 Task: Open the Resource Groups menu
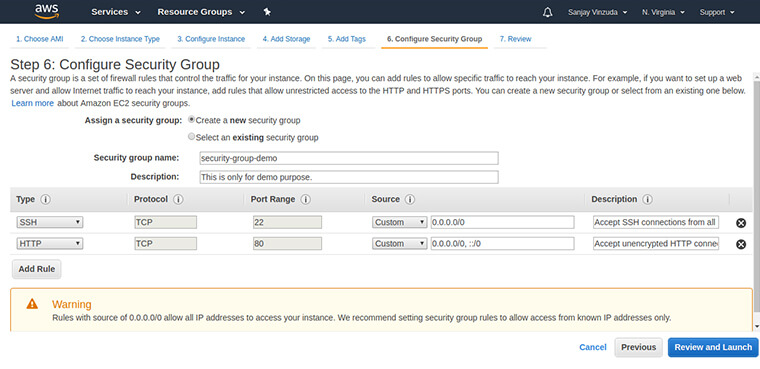click(201, 12)
